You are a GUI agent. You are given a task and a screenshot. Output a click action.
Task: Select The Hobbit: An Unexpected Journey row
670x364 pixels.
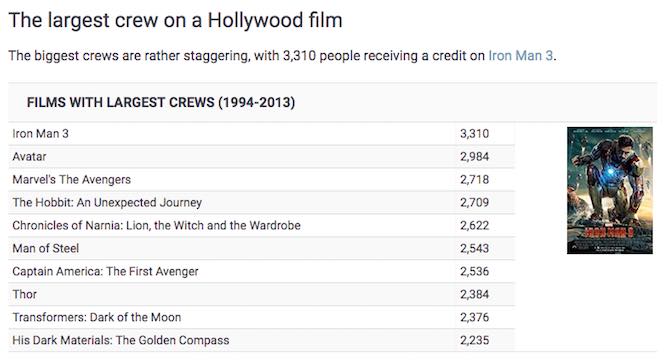tap(262, 203)
